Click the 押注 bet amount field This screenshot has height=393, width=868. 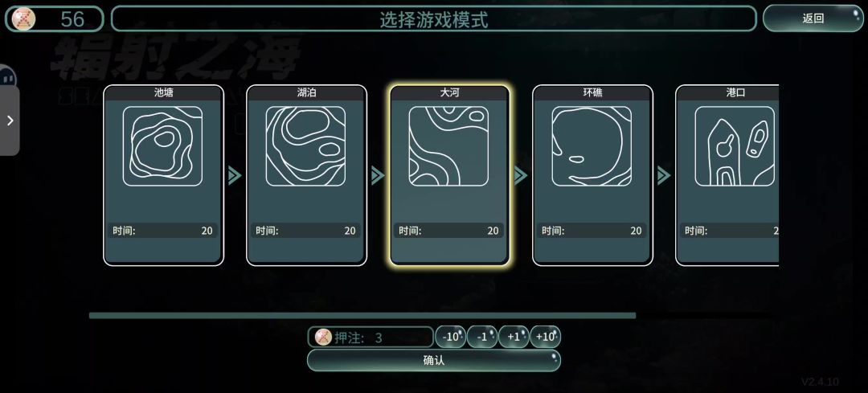click(371, 337)
